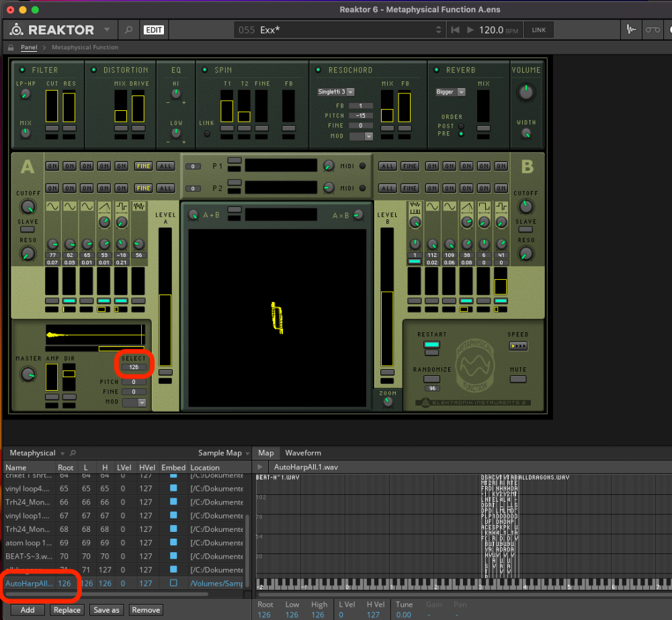The width and height of the screenshot is (672, 620).
Task: Start playback with the transport play button
Action: [x=470, y=30]
